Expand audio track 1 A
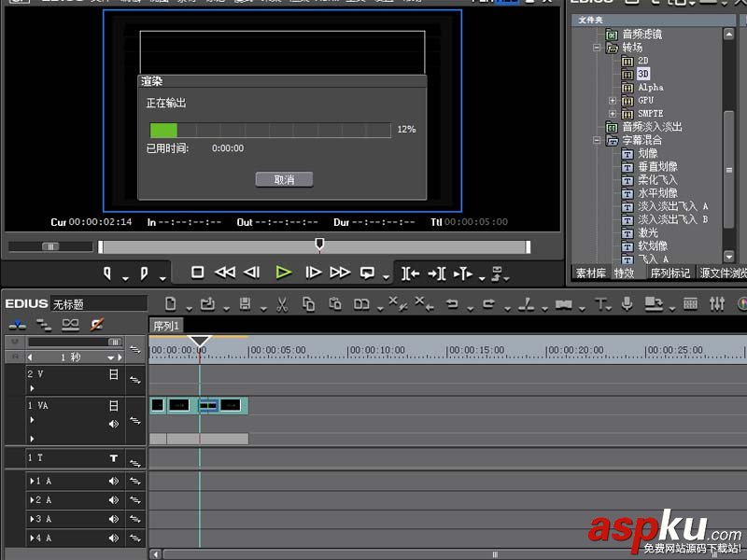The width and height of the screenshot is (747, 560). tap(32, 481)
